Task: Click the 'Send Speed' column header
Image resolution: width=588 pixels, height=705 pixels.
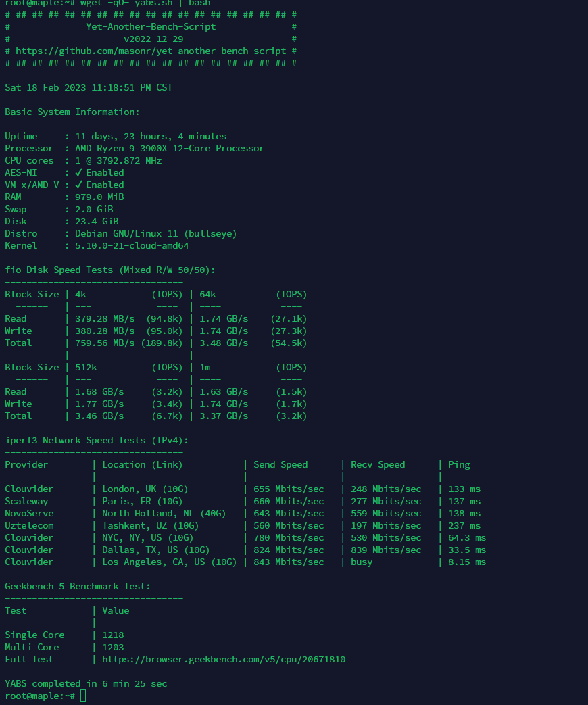Action: click(280, 465)
